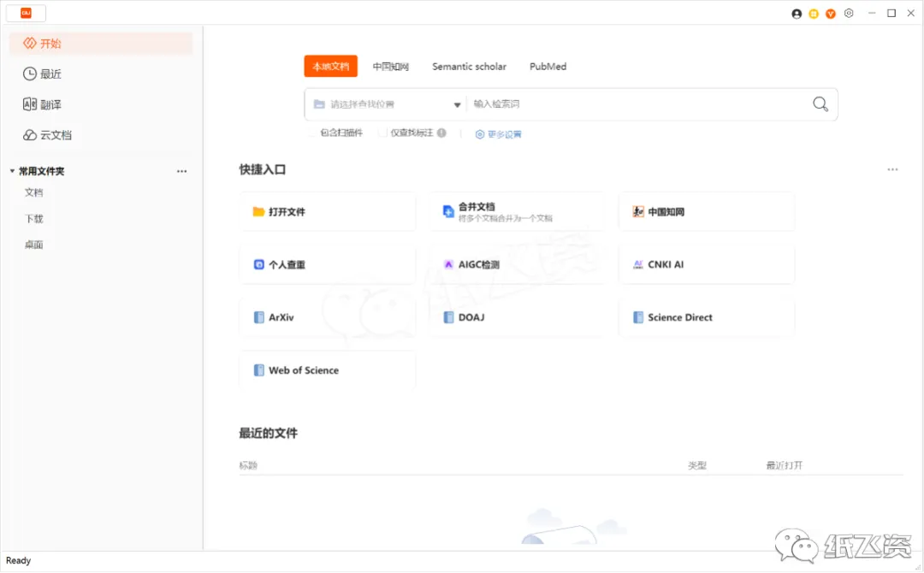
Task: Open the AIGC检测 shortcut card
Action: [518, 264]
